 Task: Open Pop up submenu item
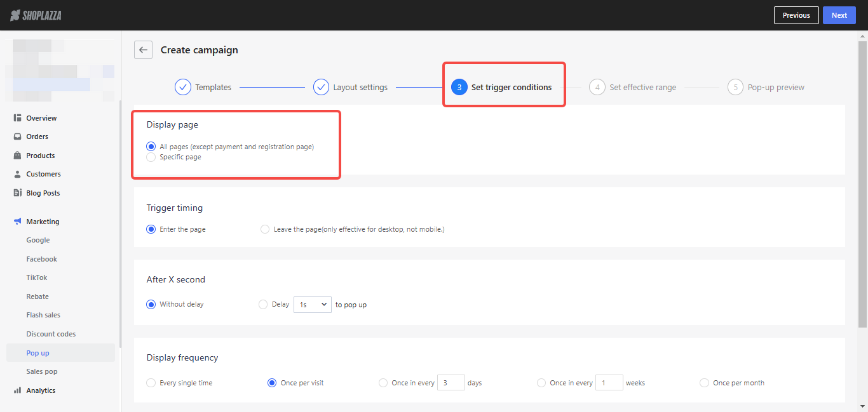click(60, 353)
